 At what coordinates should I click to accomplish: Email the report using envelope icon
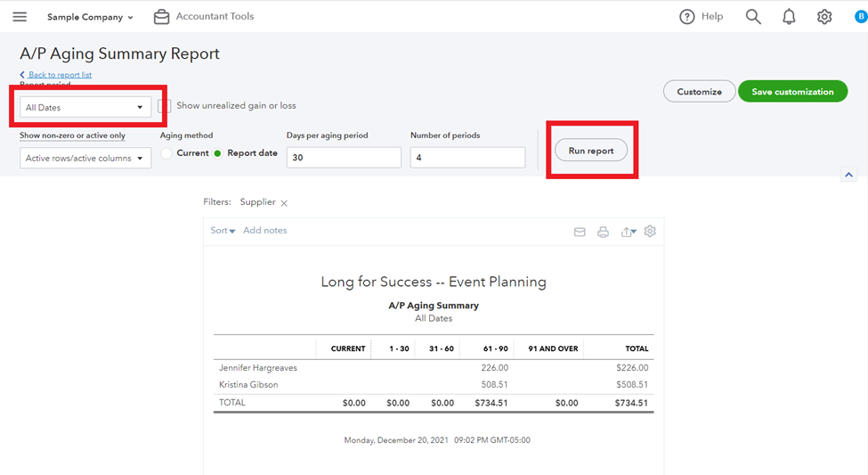580,232
